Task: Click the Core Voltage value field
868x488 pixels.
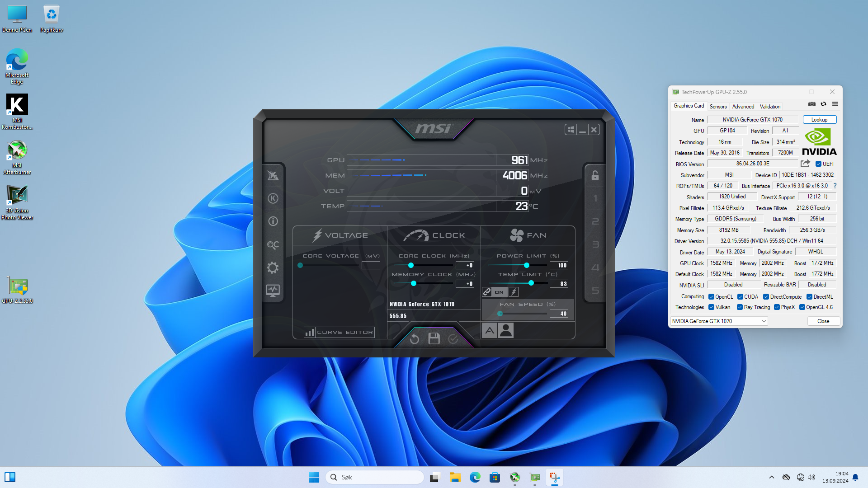Action: 371,265
